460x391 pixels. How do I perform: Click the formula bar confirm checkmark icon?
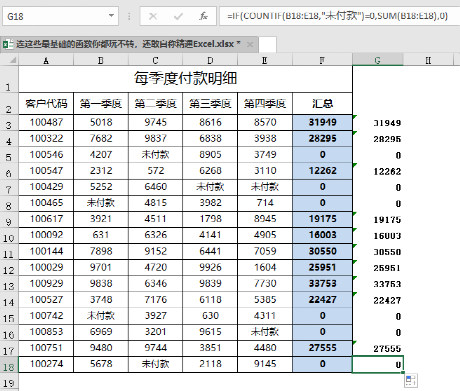[x=178, y=16]
